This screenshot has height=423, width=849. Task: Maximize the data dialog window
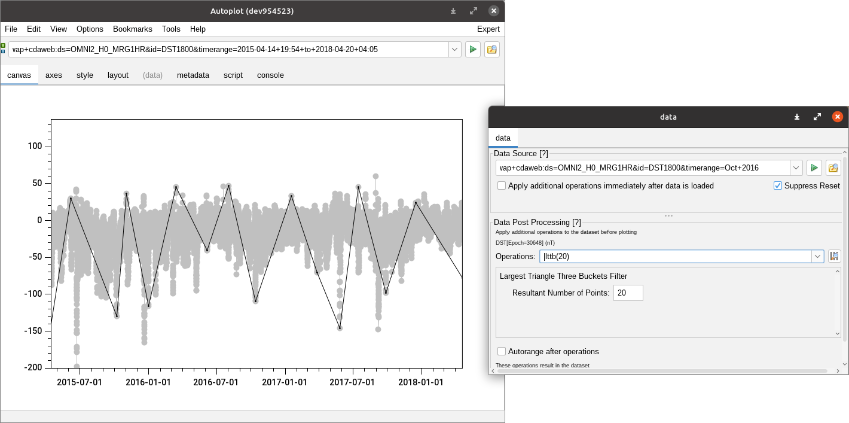tap(817, 117)
